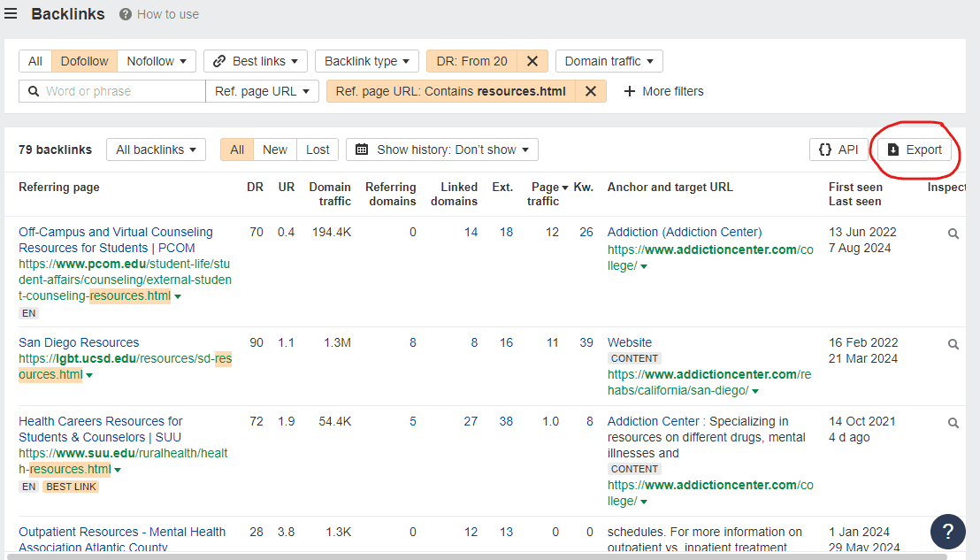The image size is (980, 560).
Task: Click the search magnifier in Word or phrase box
Action: pyautogui.click(x=34, y=91)
